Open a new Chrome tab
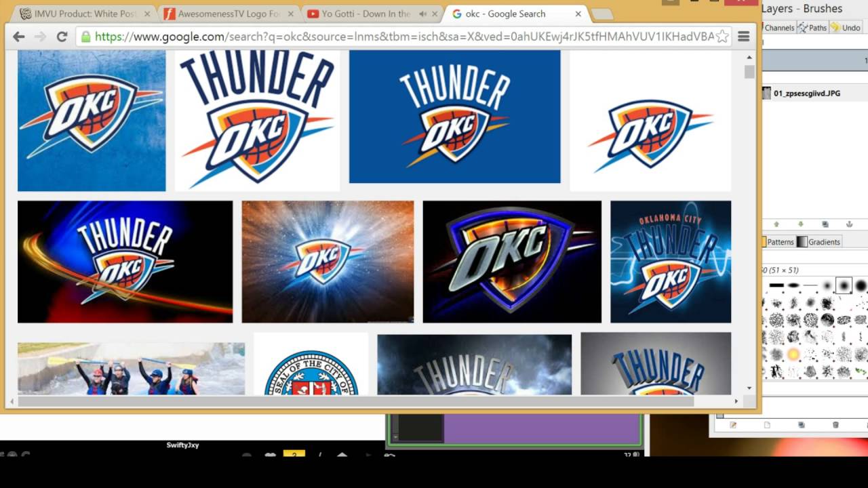 pos(602,14)
